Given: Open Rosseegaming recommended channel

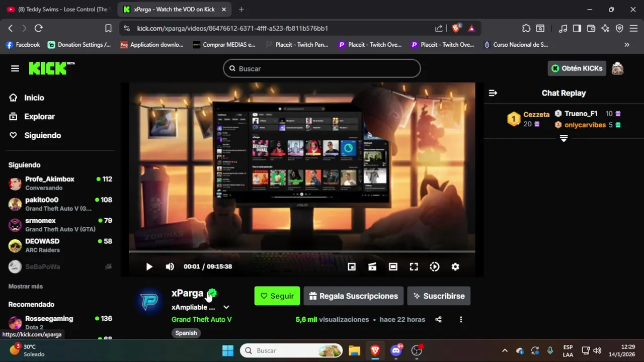Looking at the screenshot, I should coord(60,322).
